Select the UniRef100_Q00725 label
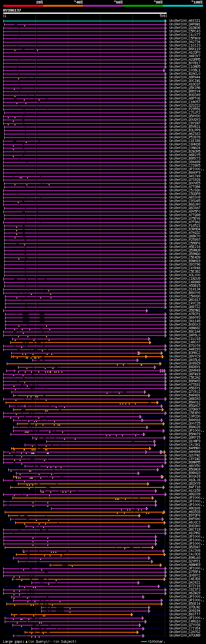The width and height of the screenshot is (206, 644). 185,424
